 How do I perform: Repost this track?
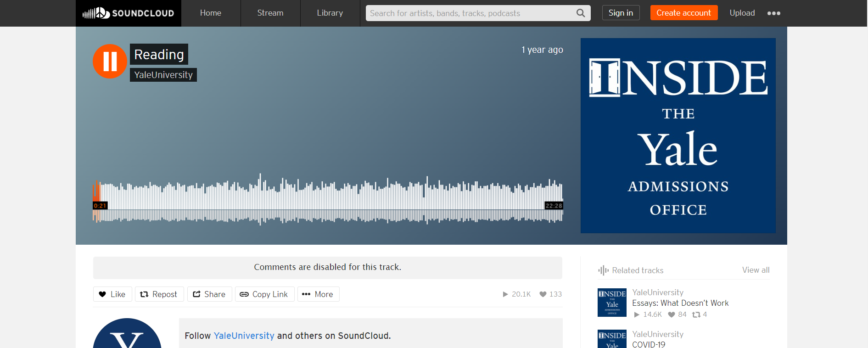pyautogui.click(x=159, y=294)
